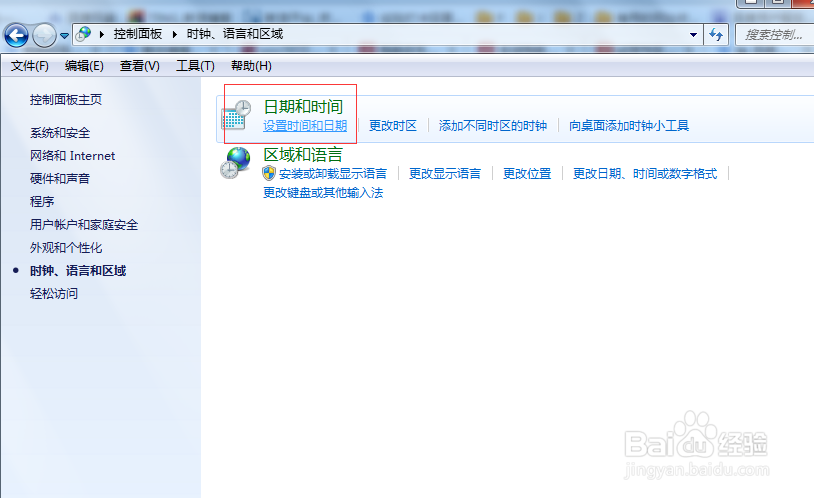Image resolution: width=814 pixels, height=498 pixels.
Task: Open the 日期和时间 heading
Action: pos(303,107)
